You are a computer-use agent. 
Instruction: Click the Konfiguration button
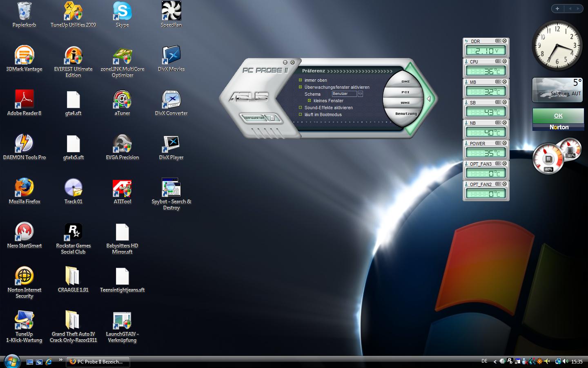pos(254,118)
